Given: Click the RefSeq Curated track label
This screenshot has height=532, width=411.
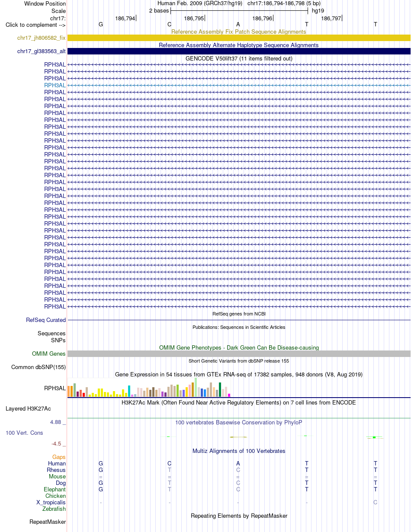Looking at the screenshot, I should pos(46,320).
